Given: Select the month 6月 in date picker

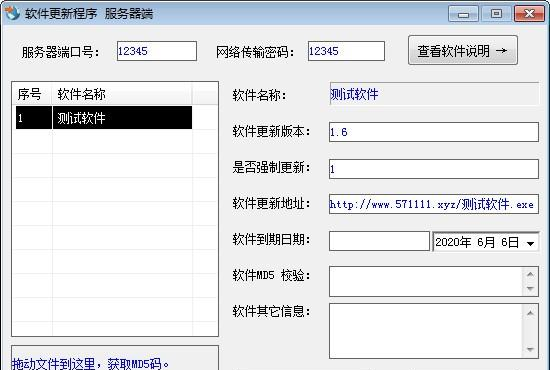Looking at the screenshot, I should pos(486,242).
